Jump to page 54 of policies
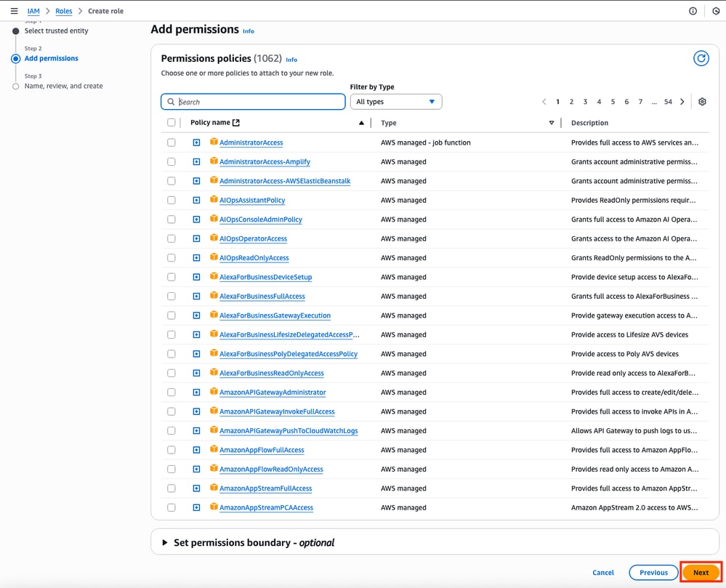 [x=668, y=102]
